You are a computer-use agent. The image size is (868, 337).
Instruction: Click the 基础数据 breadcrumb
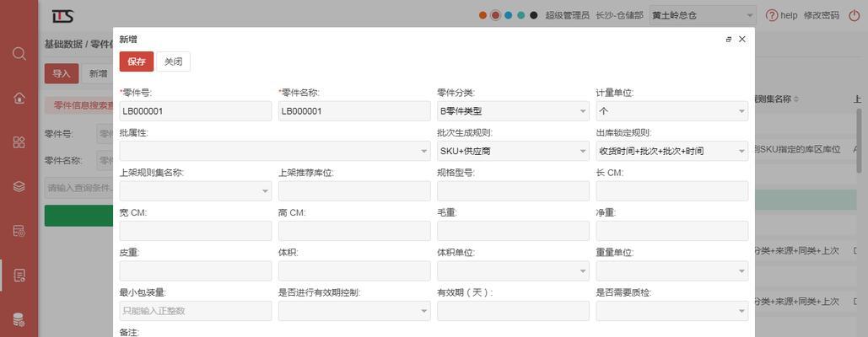[62, 44]
